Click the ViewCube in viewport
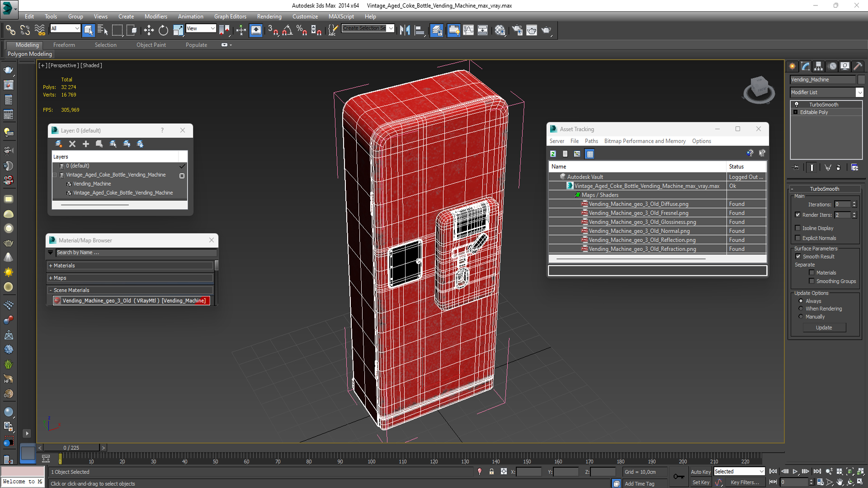This screenshot has width=868, height=488. point(759,89)
